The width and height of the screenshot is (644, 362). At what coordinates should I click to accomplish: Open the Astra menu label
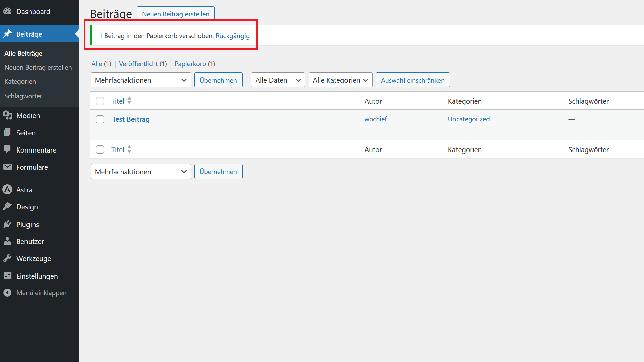pyautogui.click(x=24, y=190)
